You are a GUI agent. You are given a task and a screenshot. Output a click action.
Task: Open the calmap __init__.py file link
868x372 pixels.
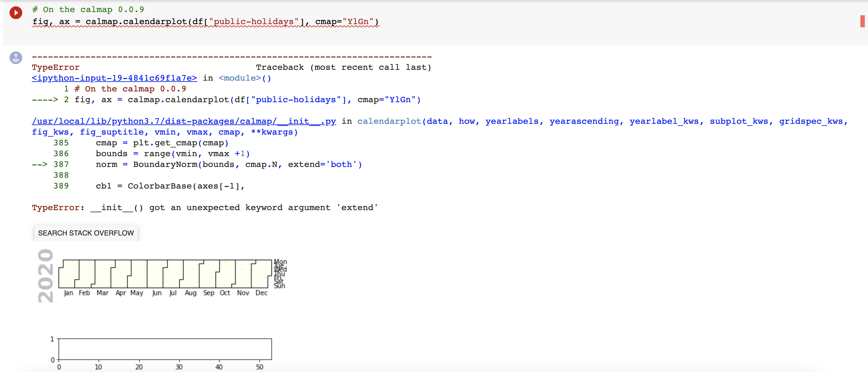tap(184, 121)
